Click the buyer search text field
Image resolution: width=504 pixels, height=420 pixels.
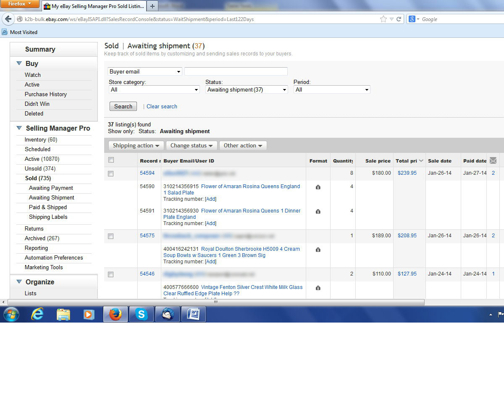236,71
